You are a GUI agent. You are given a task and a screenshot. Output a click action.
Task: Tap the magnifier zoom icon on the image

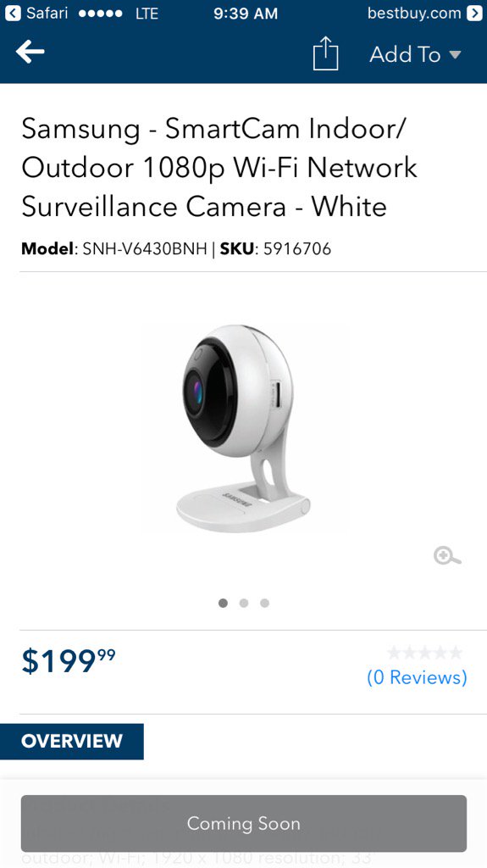[x=447, y=555]
